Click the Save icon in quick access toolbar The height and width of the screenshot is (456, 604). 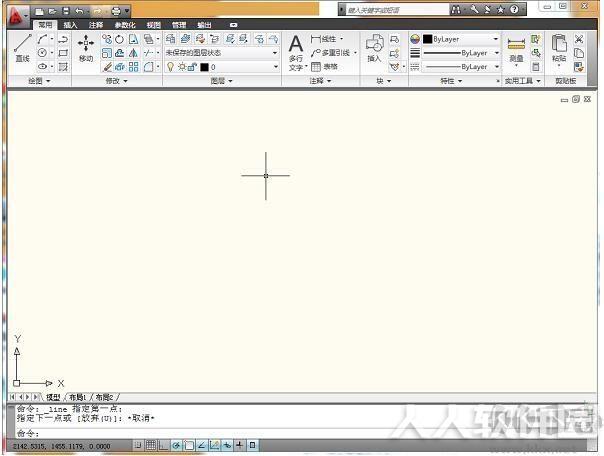tap(66, 11)
